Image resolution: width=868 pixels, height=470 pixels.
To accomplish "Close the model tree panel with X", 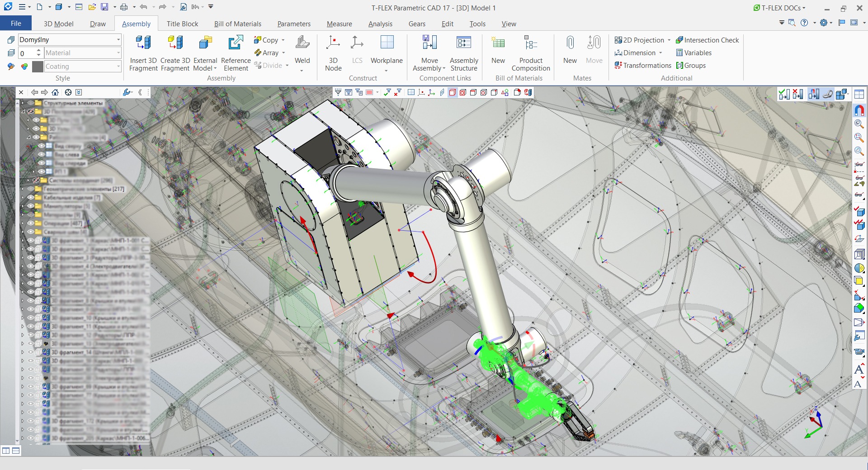I will tap(21, 92).
